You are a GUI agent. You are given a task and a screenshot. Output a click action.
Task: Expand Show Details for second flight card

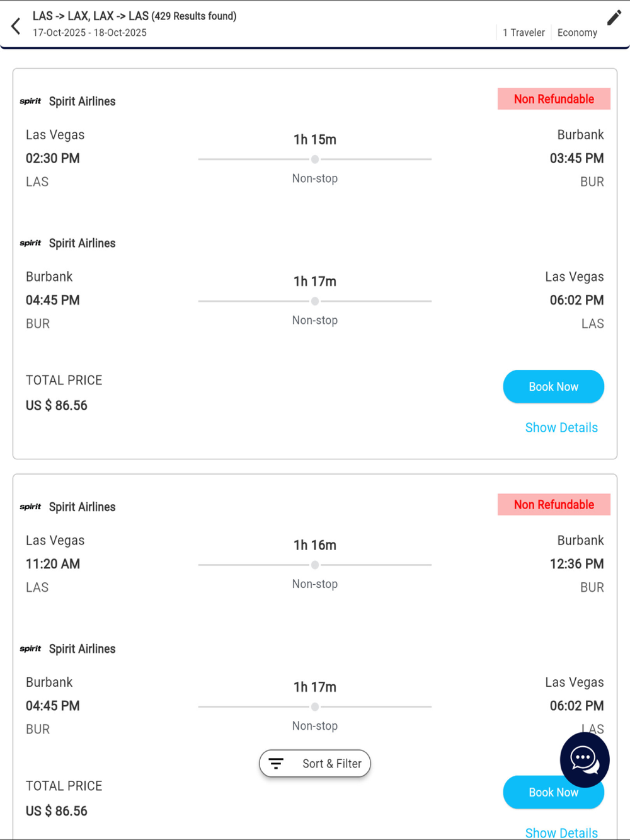pyautogui.click(x=561, y=832)
